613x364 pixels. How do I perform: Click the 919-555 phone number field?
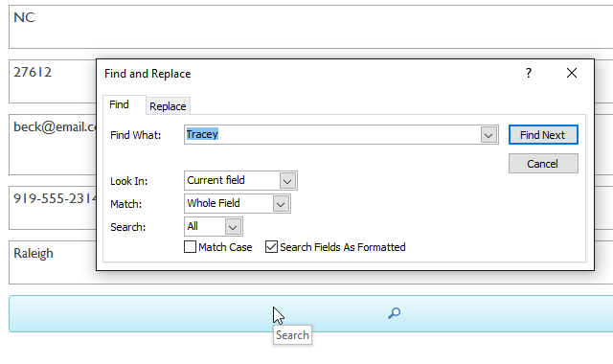[53, 208]
